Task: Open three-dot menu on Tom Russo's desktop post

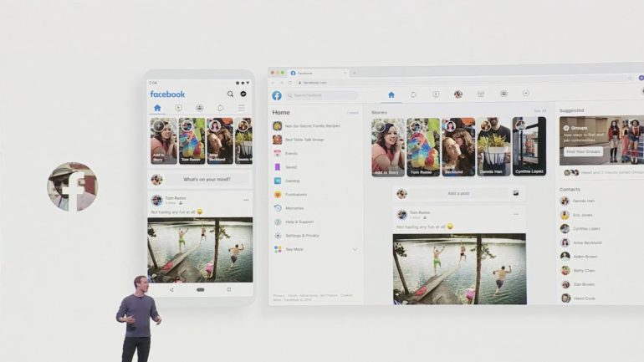Action: coord(516,214)
